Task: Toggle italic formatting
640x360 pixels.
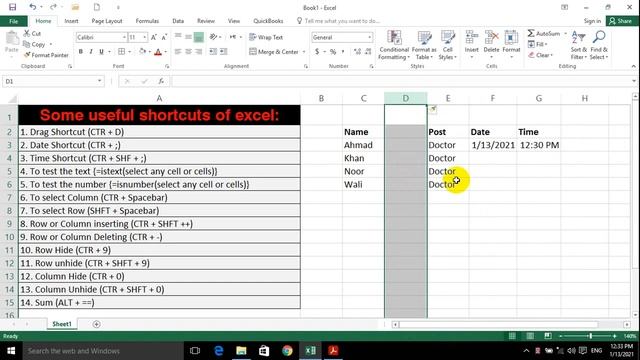Action: 91,51
